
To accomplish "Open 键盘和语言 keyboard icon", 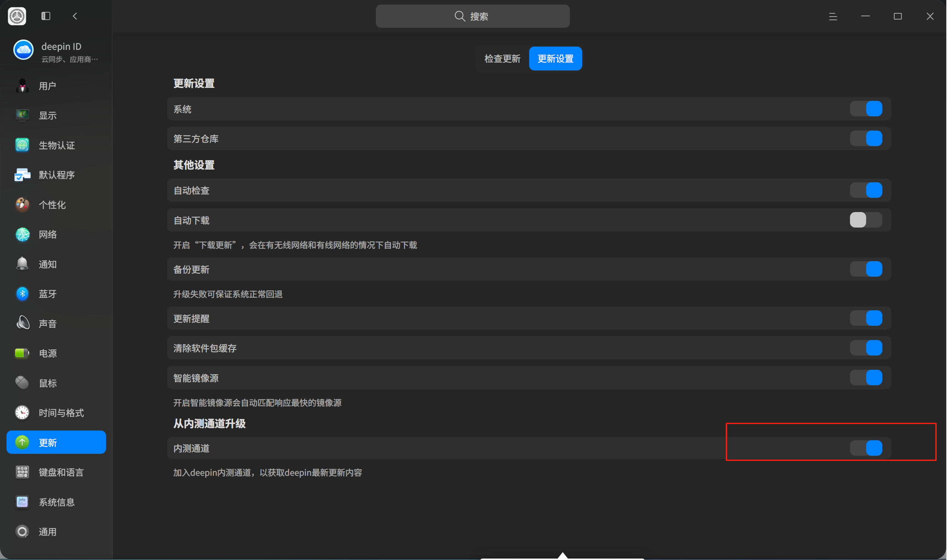I will [22, 472].
